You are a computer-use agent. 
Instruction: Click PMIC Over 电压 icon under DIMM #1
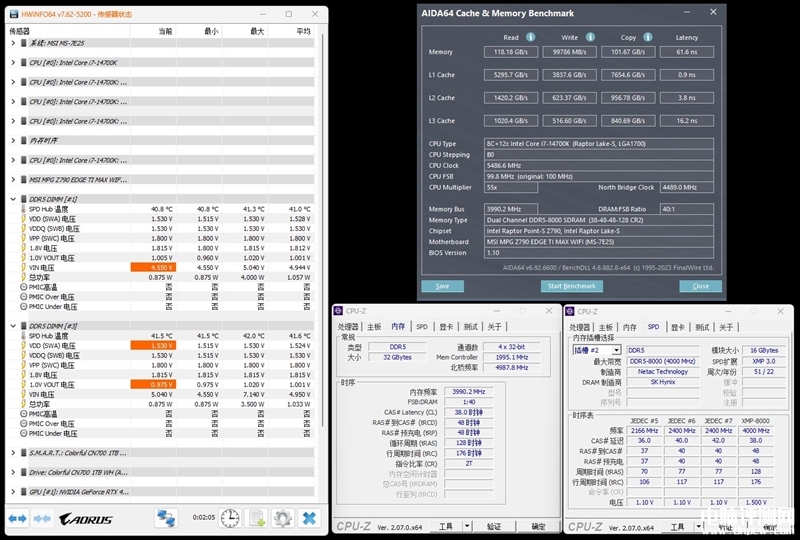pos(23,297)
